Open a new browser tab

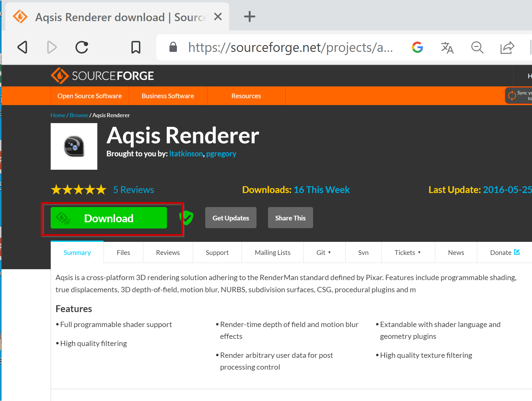[x=249, y=16]
